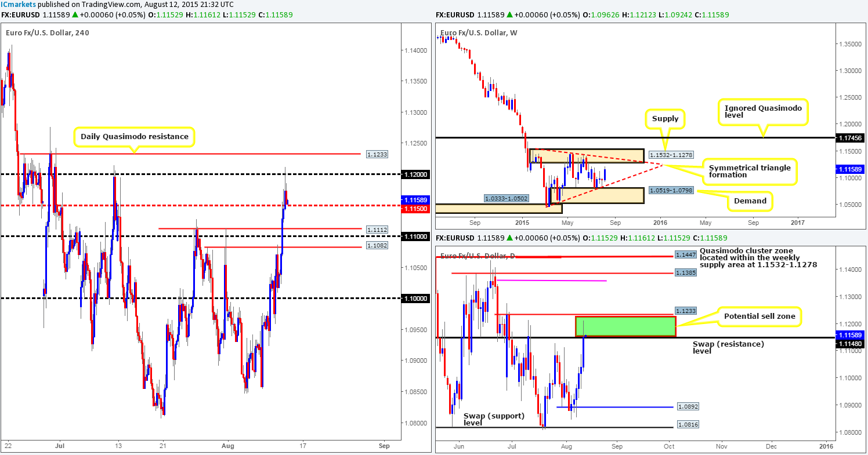Viewport: 868px width, 455px height.
Task: Click the 'Ignored Quasimodo level' annotation
Action: [x=763, y=112]
